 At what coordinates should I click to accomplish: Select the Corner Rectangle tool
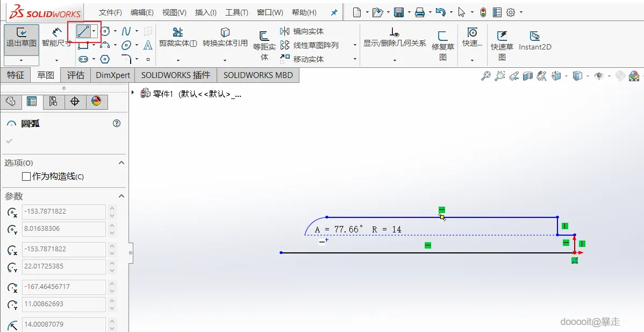[x=83, y=46]
